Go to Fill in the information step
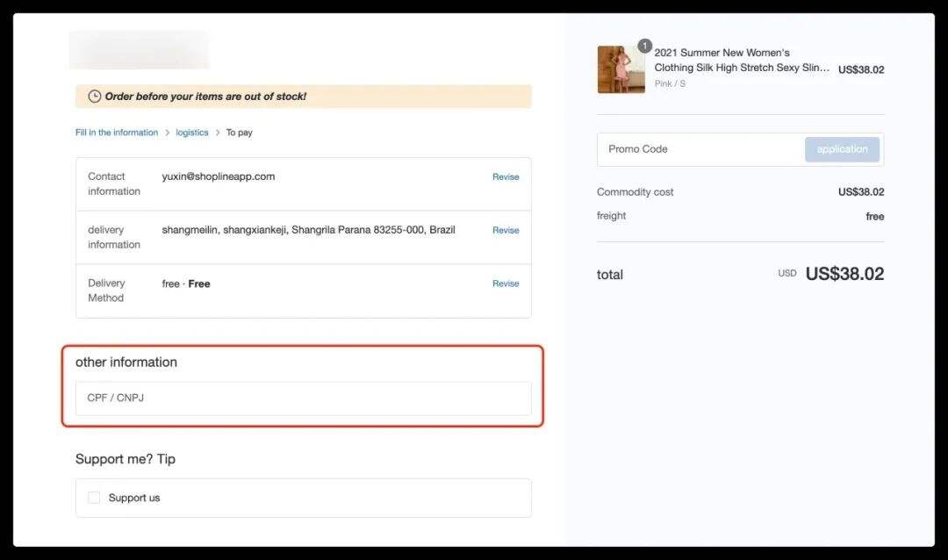This screenshot has width=948, height=560. (x=117, y=133)
